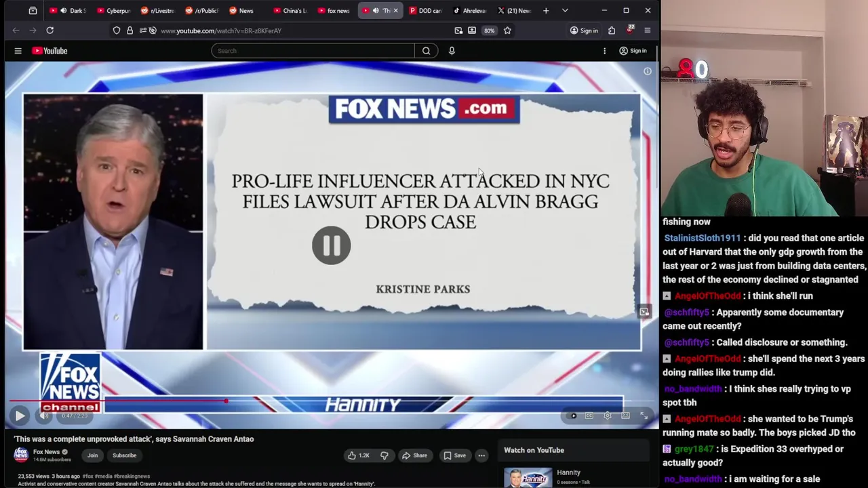Open the YouTube guide hamburger menu
This screenshot has height=488, width=868.
pyautogui.click(x=18, y=51)
